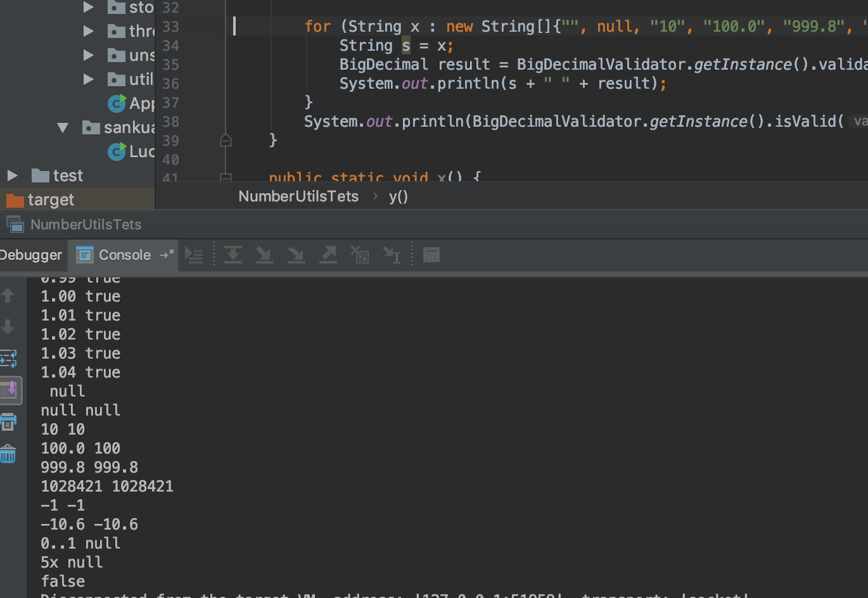Click the pin arrow beside Console tab
The height and width of the screenshot is (598, 868).
point(167,255)
